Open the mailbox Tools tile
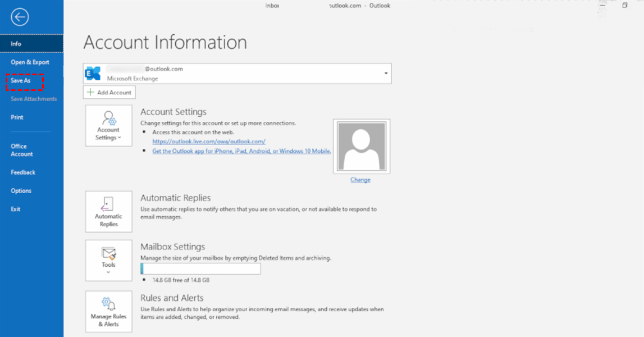The width and height of the screenshot is (644, 337). [x=108, y=260]
